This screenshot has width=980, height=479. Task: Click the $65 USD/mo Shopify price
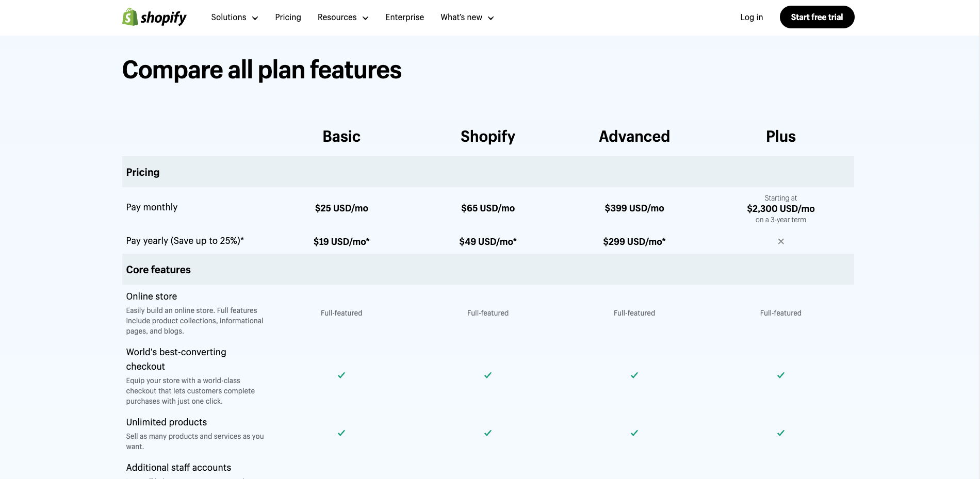tap(488, 208)
